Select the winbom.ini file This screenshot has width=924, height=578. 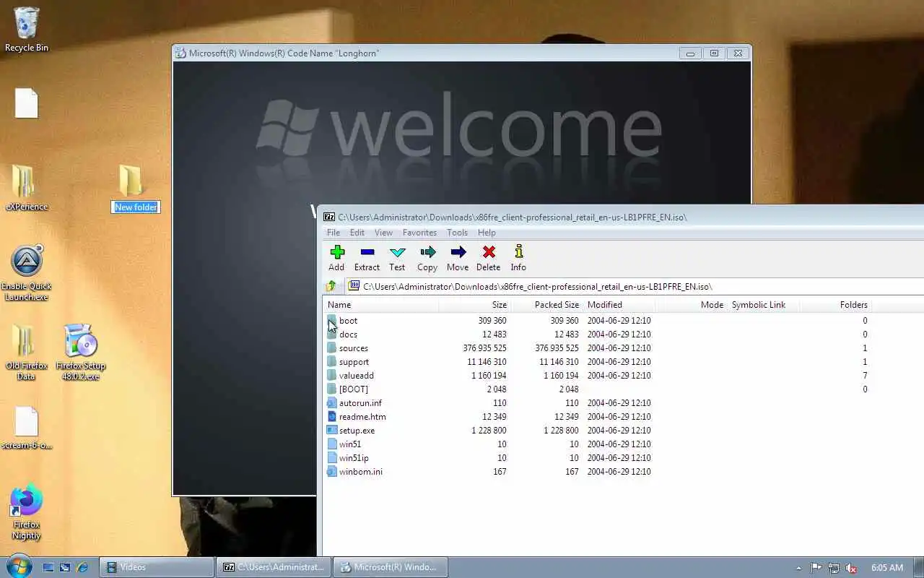click(x=360, y=472)
